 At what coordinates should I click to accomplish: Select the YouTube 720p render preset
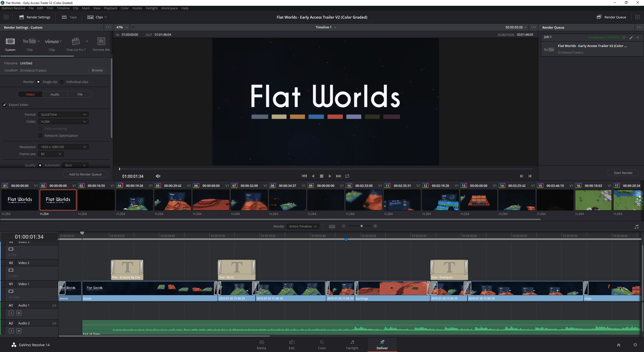[x=29, y=44]
